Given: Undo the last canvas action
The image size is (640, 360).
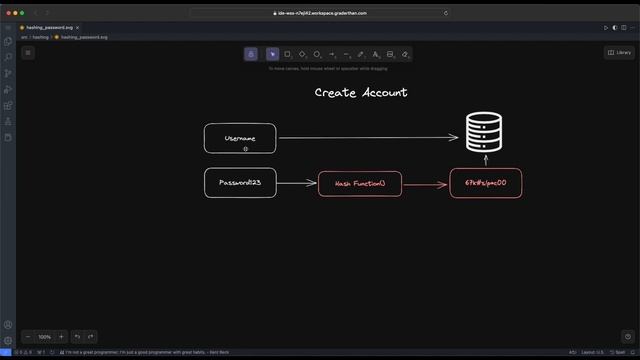Looking at the screenshot, I should (77, 337).
